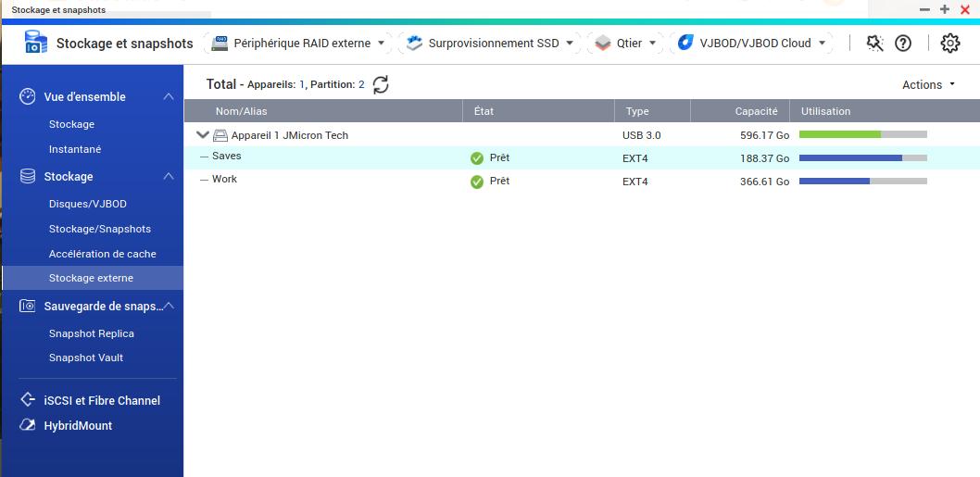Screen dimensions: 980x477
Task: Click the help question mark icon
Action: [x=903, y=43]
